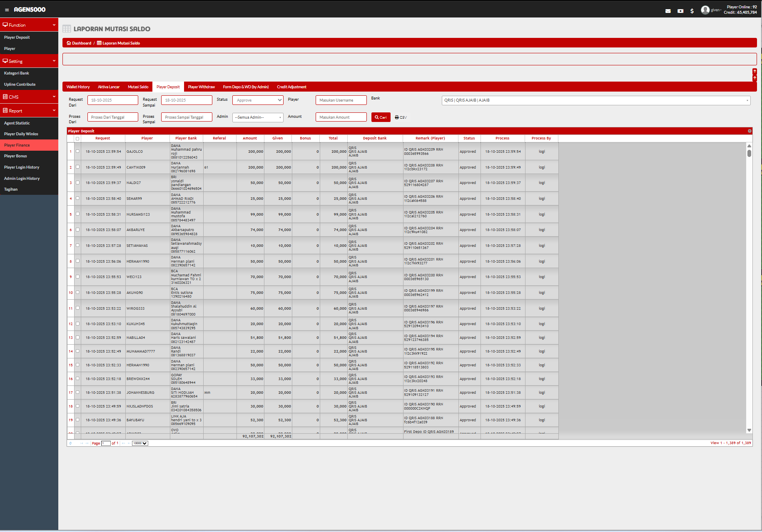Viewport: 762px width, 532px height.
Task: Open the Semua Admin dropdown
Action: pyautogui.click(x=258, y=117)
